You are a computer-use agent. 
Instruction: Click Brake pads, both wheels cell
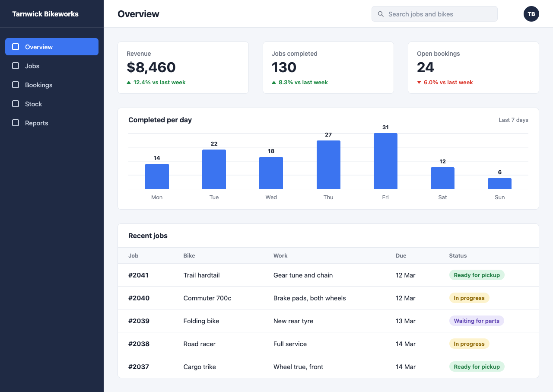310,298
